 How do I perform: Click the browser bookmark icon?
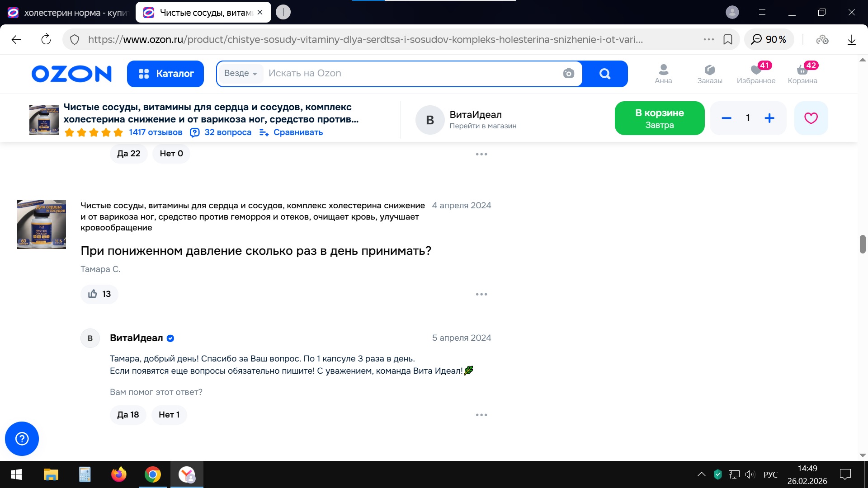coord(727,39)
